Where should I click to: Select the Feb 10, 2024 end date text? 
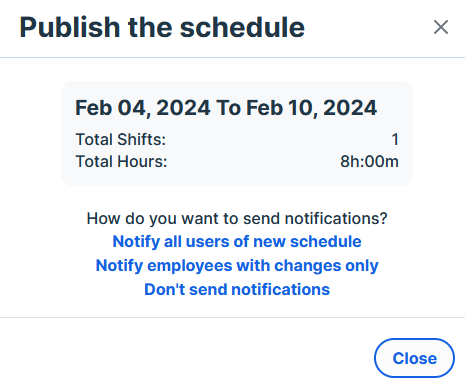coord(311,108)
